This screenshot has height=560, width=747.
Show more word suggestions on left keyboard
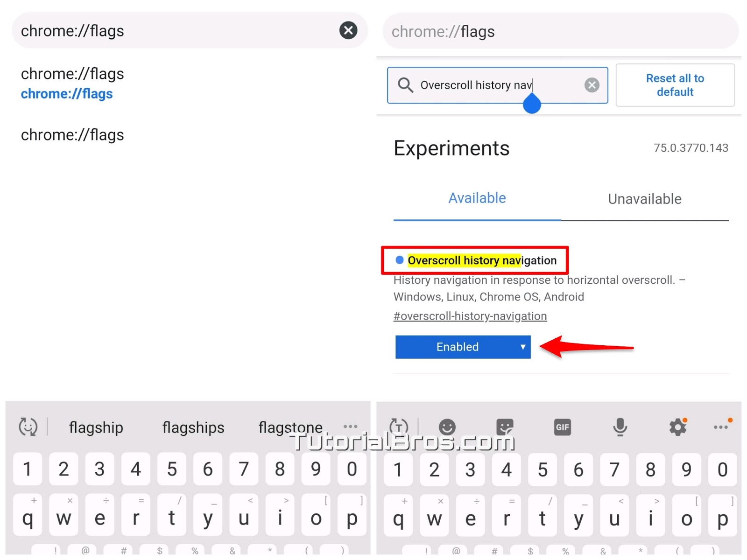click(350, 426)
